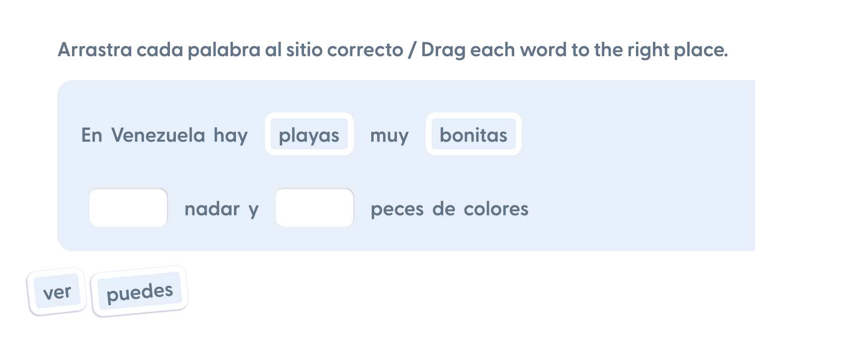868x357 pixels.
Task: Click "Arrastra" in the instruction heading
Action: pyautogui.click(x=95, y=50)
